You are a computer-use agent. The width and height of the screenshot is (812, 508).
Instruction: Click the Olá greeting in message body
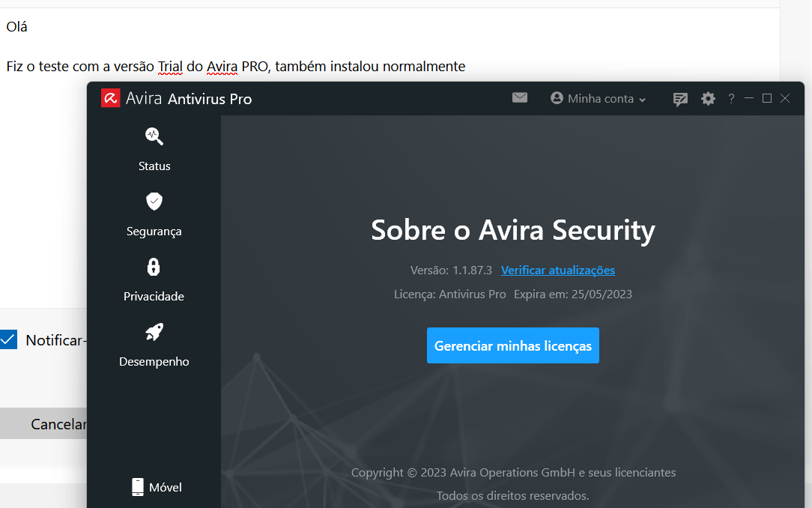coord(16,26)
